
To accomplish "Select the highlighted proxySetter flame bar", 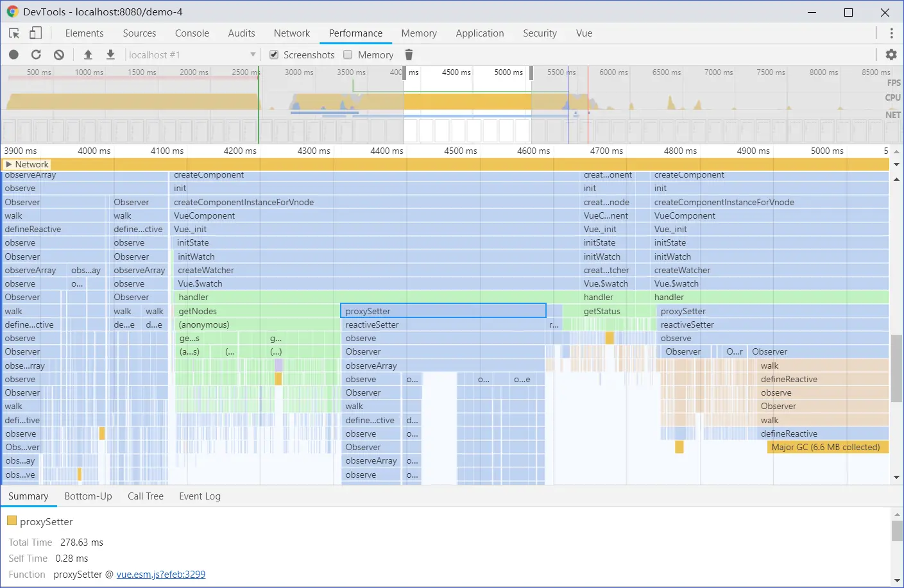I will click(443, 311).
